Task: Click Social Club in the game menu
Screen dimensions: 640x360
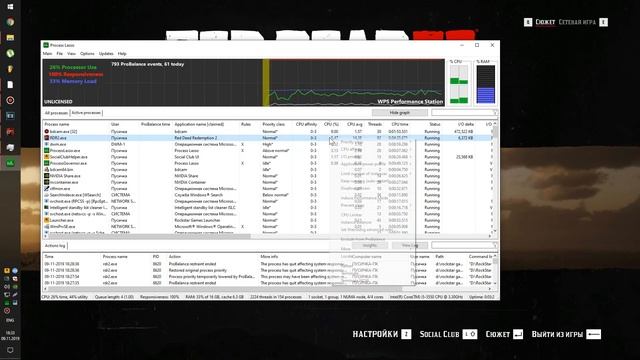Action: 439,334
